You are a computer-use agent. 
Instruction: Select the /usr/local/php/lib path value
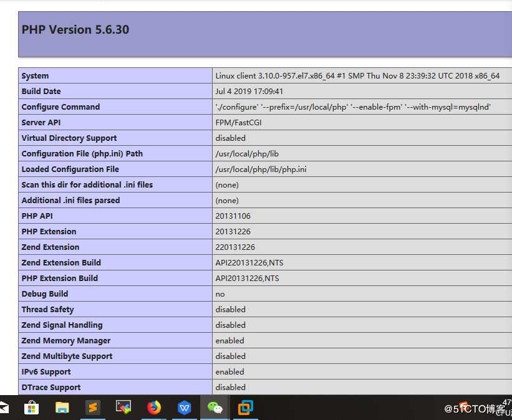point(247,154)
